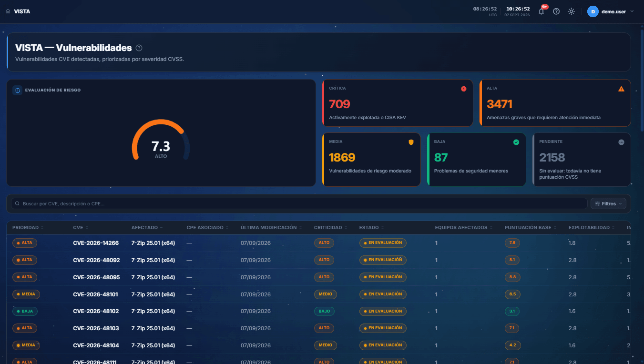Click help icon next to Vulnerabilidades title

pyautogui.click(x=139, y=48)
